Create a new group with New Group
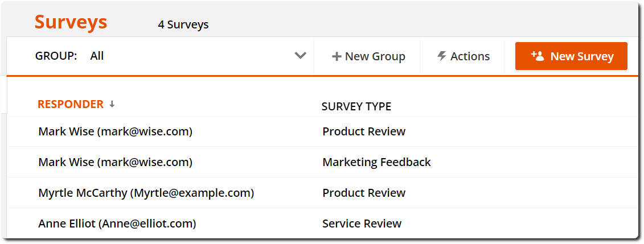This screenshot has width=644, height=244. point(368,56)
